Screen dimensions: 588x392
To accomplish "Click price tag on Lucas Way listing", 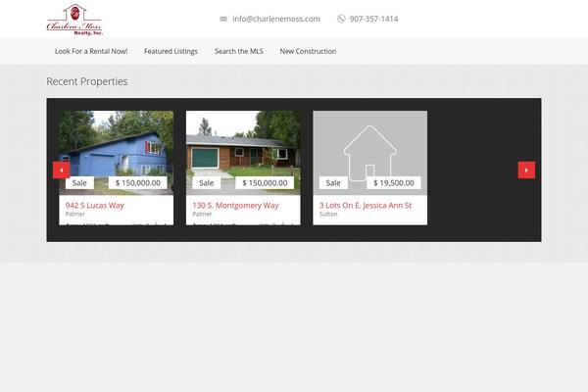I will pos(138,183).
